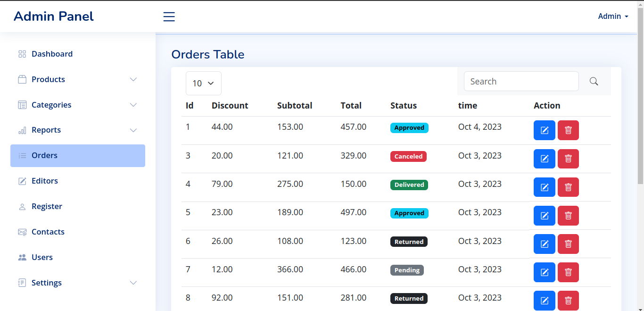
Task: Click the Products bag icon
Action: click(x=22, y=79)
